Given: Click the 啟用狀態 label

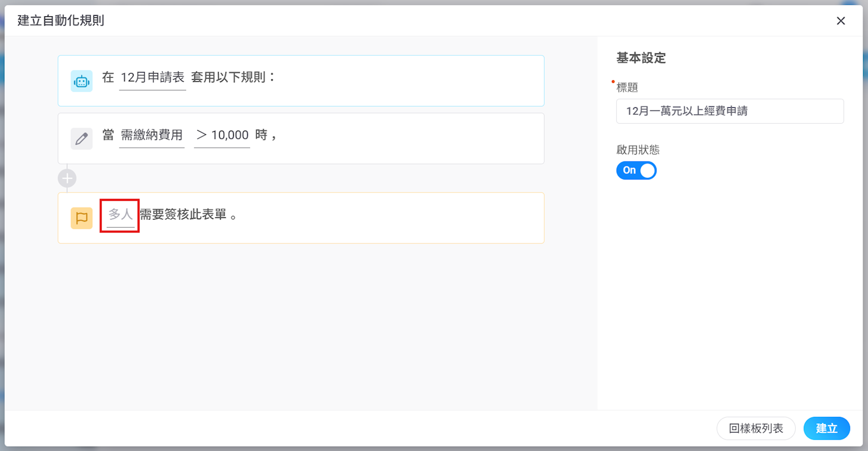Looking at the screenshot, I should [x=638, y=150].
